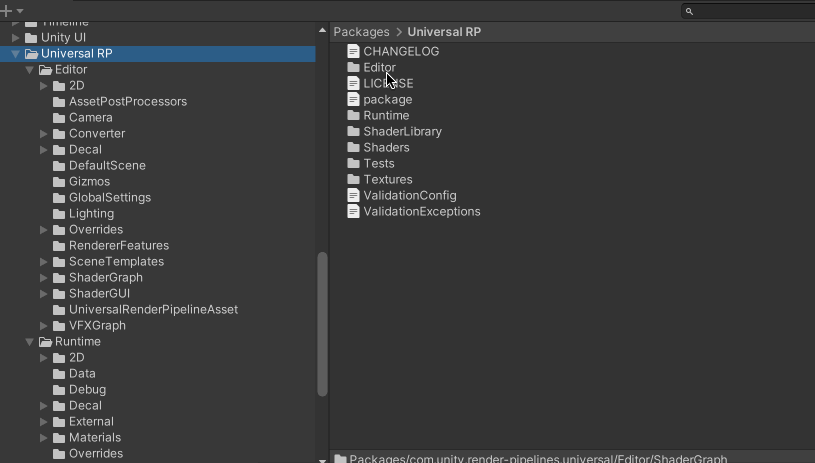
Task: Expand the VFXGraph folder arrow
Action: 44,325
